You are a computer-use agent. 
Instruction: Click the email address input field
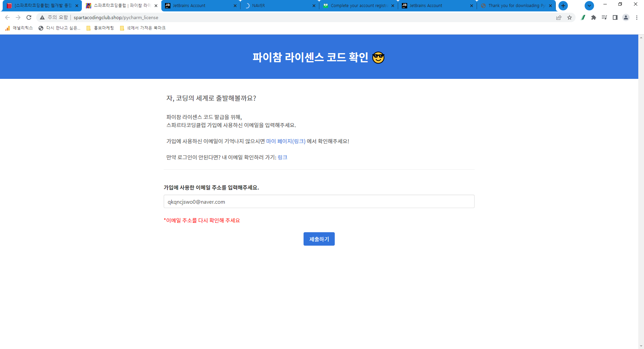tap(319, 202)
